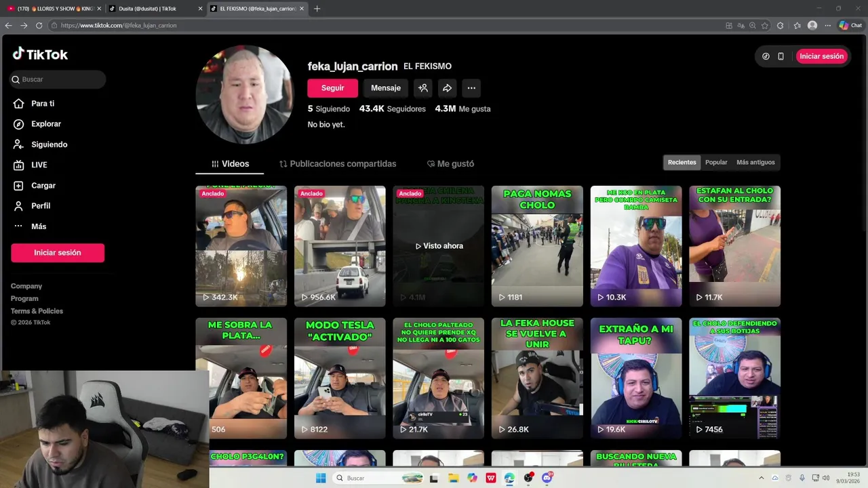Open Perfil in sidebar

click(41, 205)
